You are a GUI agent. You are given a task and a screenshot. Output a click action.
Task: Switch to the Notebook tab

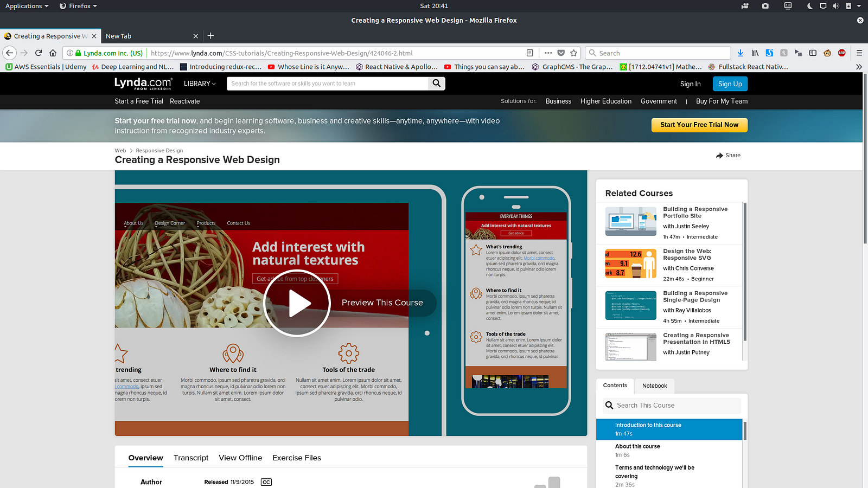[x=655, y=386]
